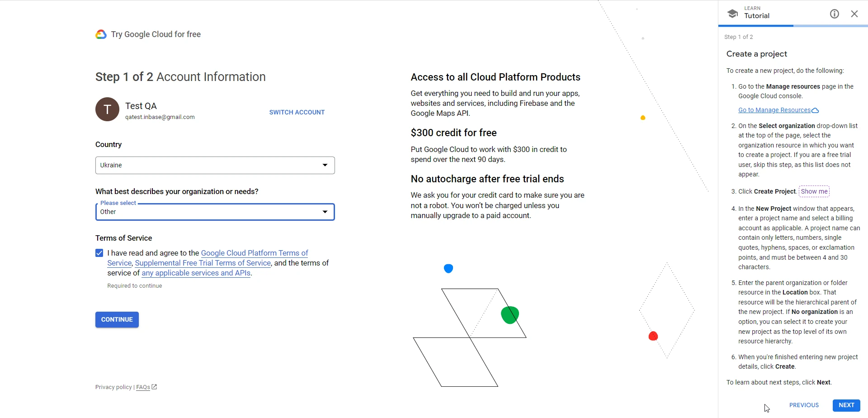Click the Switch Account button
The height and width of the screenshot is (418, 868).
(297, 112)
